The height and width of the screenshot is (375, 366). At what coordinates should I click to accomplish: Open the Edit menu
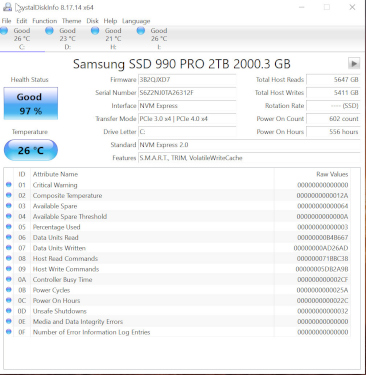tap(22, 21)
